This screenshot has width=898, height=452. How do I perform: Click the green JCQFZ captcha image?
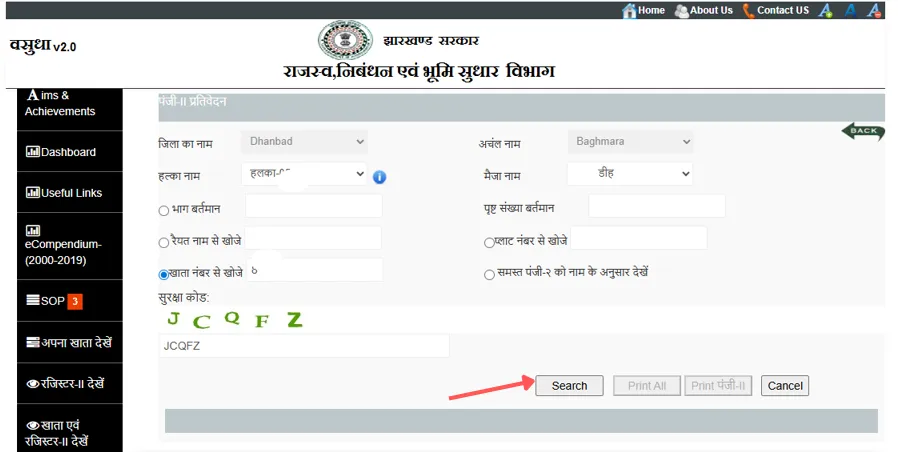[x=235, y=320]
